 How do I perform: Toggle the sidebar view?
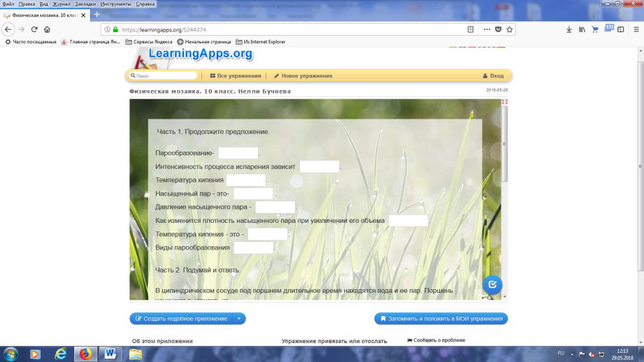621,29
